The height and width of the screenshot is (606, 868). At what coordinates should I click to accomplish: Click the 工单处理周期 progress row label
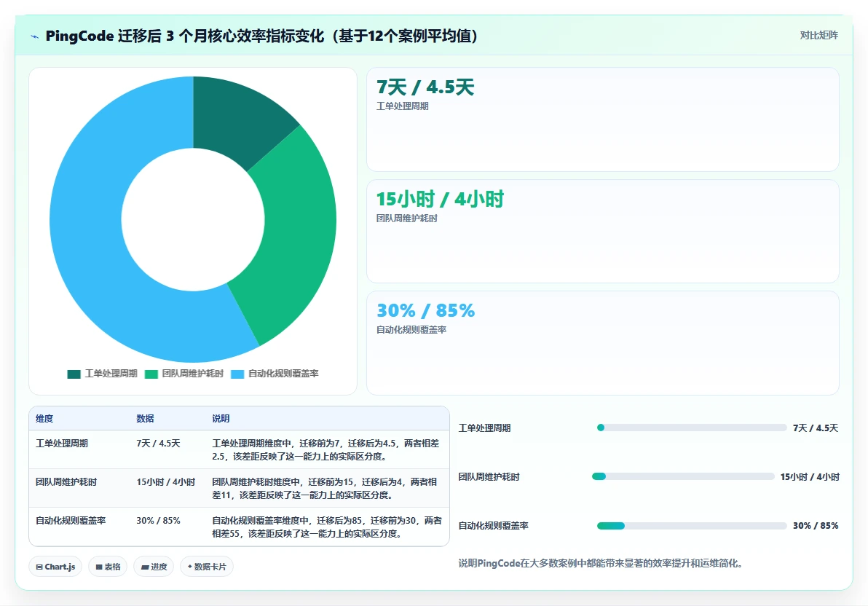click(484, 428)
